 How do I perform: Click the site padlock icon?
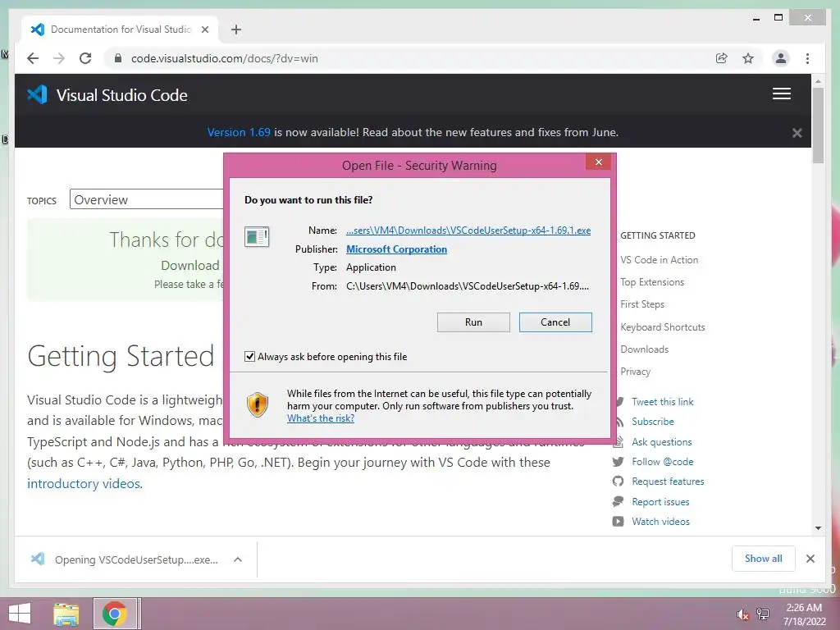coord(118,58)
